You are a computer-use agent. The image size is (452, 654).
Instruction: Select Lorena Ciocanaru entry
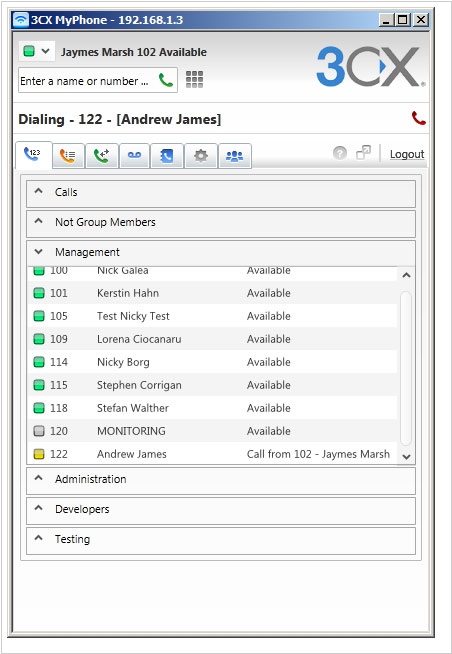pos(213,339)
